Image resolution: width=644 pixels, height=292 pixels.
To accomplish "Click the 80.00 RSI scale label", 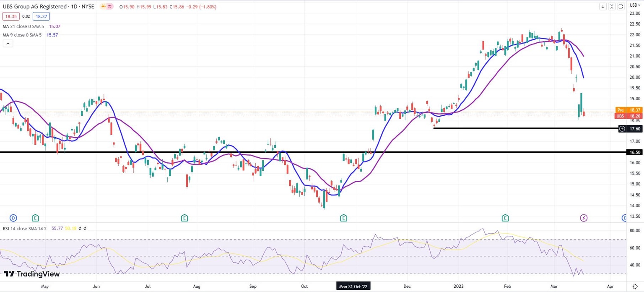I will pyautogui.click(x=635, y=231).
